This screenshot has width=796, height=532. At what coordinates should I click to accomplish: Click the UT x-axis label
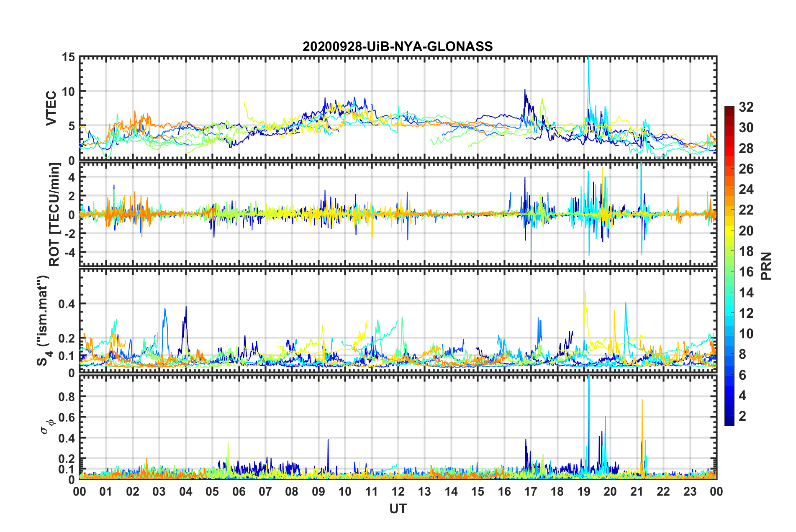coord(398,509)
